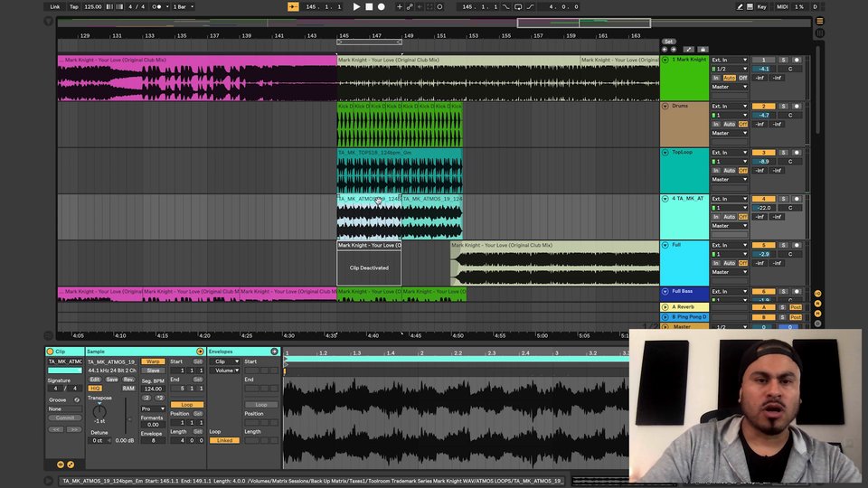Click the Key map mode button
Viewport: 868px width, 488px height.
coord(761,6)
